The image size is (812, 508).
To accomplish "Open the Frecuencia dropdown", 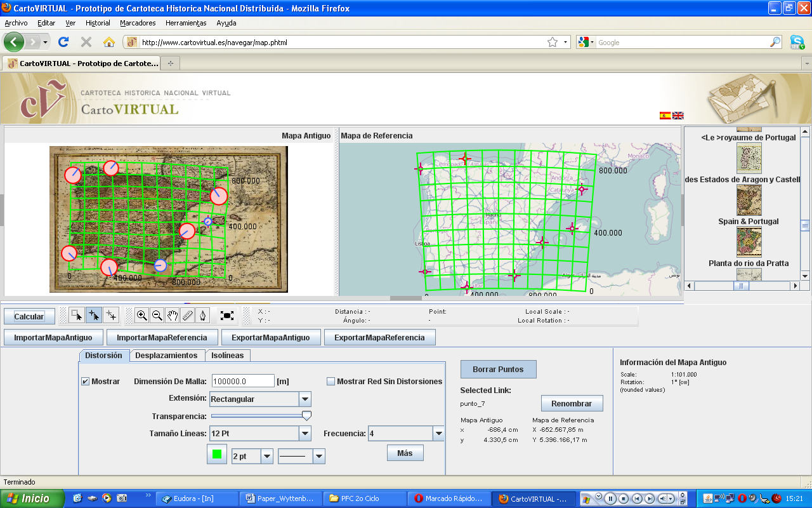I will pyautogui.click(x=438, y=434).
